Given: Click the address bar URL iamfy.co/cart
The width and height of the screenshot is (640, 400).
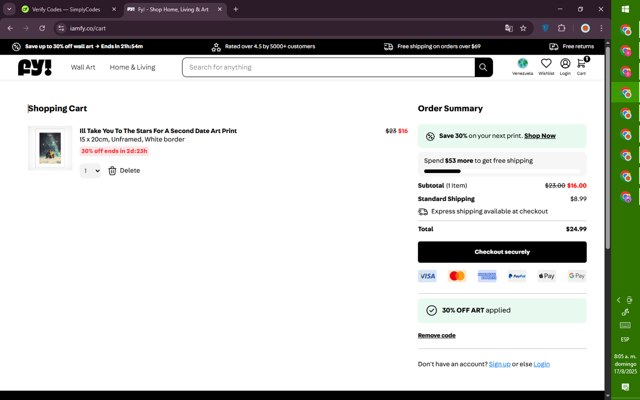Looking at the screenshot, I should pos(88,28).
